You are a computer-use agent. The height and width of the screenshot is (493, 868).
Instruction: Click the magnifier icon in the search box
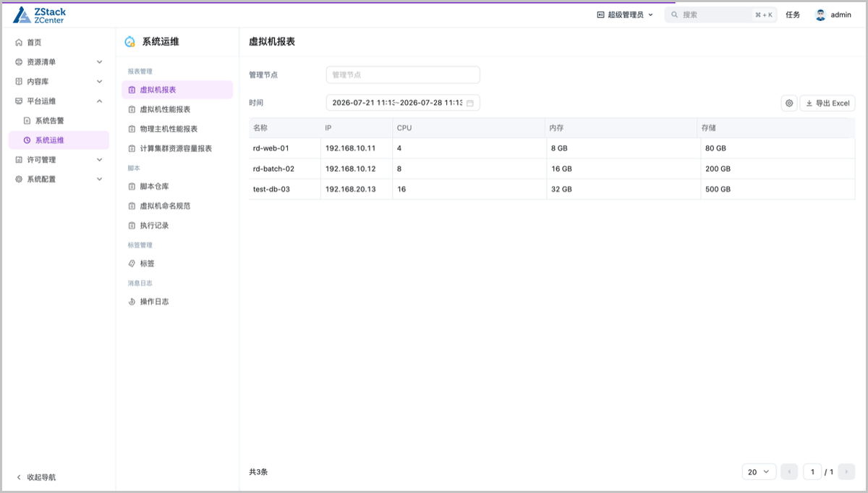pos(674,14)
